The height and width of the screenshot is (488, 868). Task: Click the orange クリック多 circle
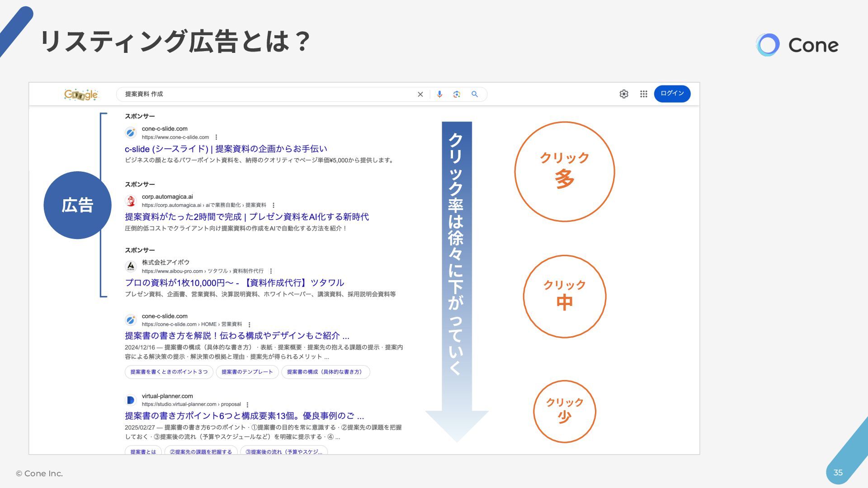pos(564,171)
